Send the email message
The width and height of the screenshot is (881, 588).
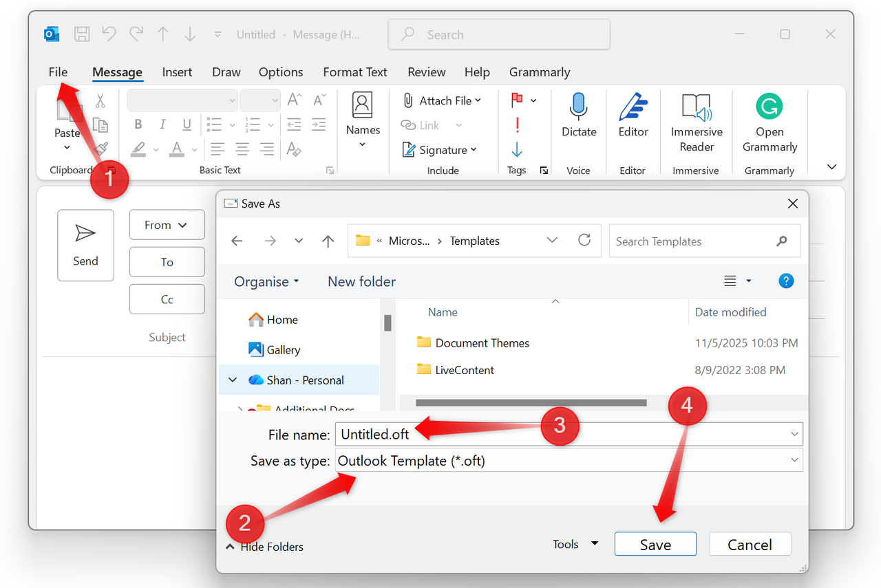pos(85,245)
